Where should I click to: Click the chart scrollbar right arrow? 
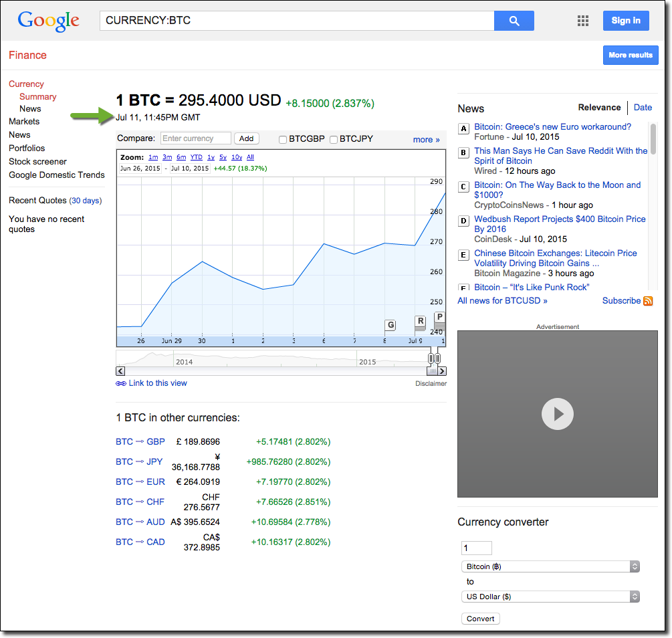442,370
